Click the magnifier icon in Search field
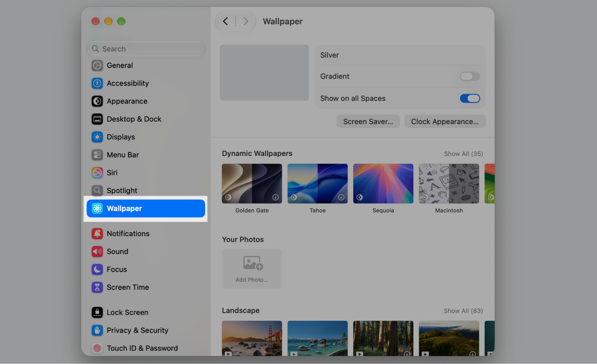 (95, 49)
